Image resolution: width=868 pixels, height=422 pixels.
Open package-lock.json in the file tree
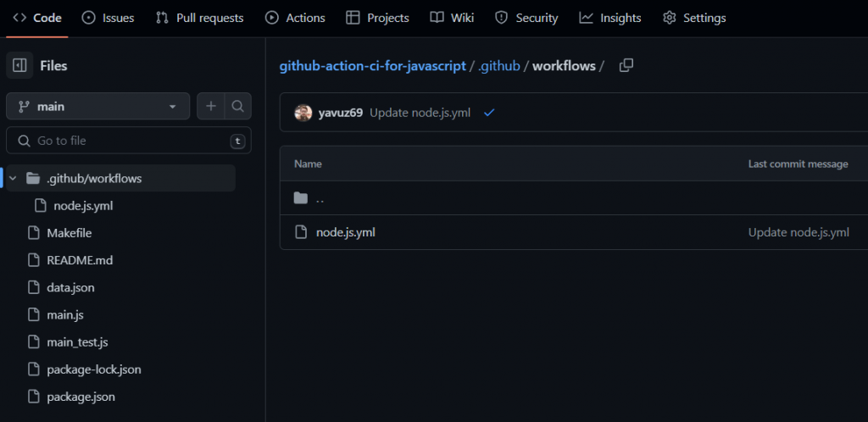click(93, 369)
